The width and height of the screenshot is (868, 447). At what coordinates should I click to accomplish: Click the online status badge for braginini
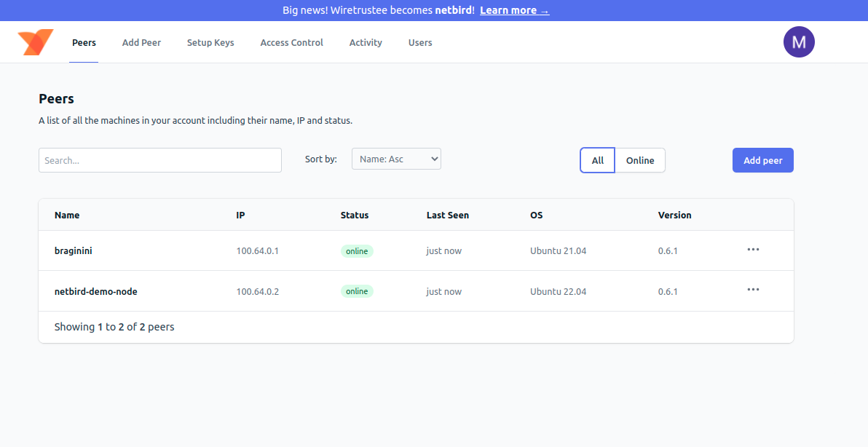[357, 251]
